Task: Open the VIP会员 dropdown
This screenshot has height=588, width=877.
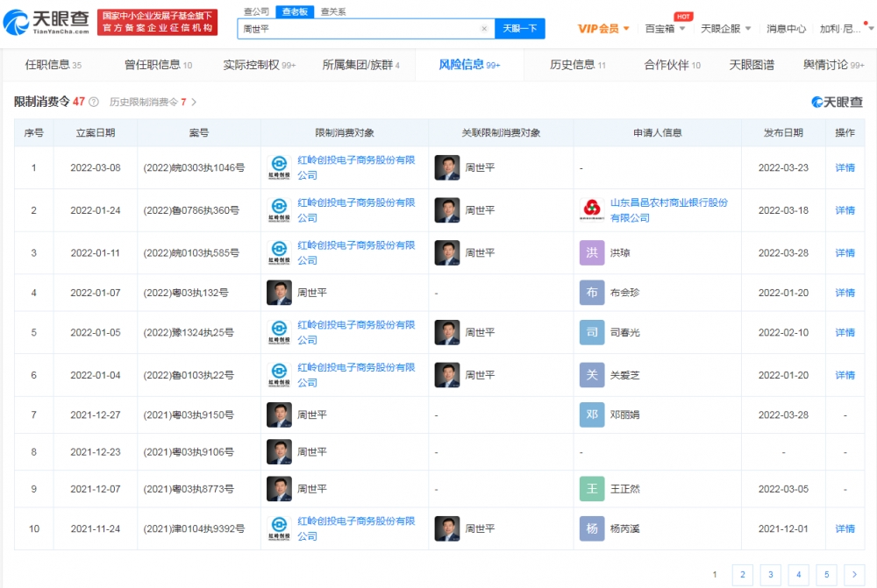Action: (x=603, y=29)
